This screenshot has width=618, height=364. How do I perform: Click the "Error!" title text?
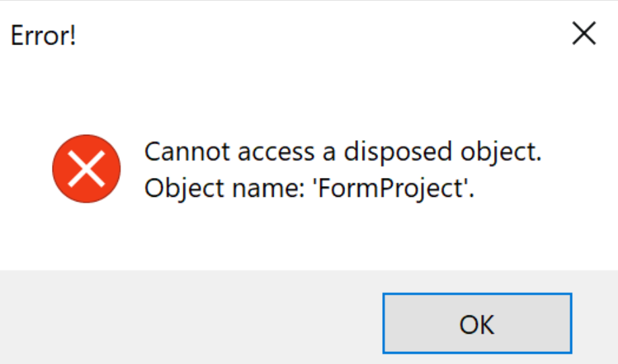pyautogui.click(x=43, y=35)
